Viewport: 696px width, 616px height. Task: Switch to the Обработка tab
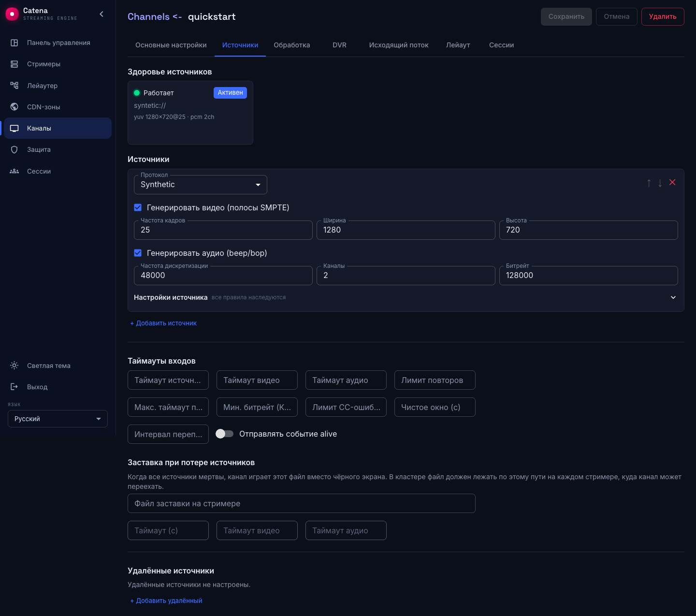point(292,45)
